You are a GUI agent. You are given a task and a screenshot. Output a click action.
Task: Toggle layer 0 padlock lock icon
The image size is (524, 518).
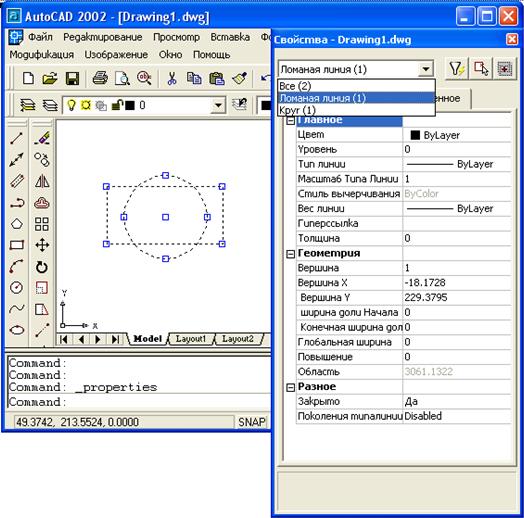tap(117, 105)
